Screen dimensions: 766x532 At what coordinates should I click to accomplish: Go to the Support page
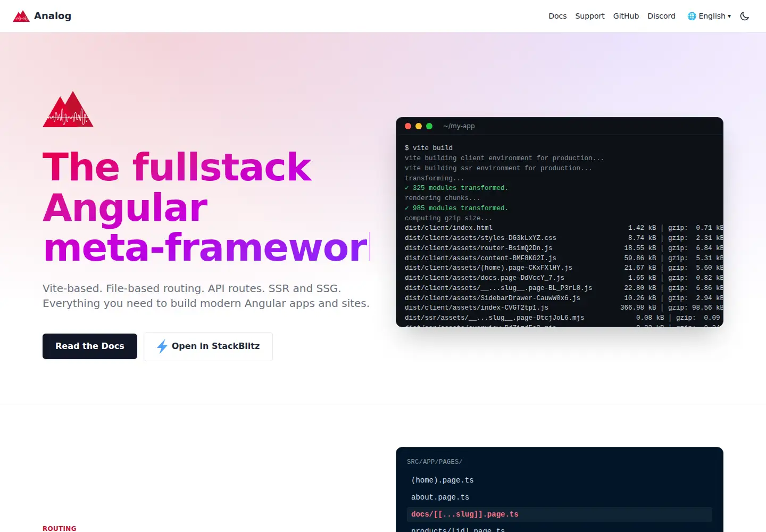pyautogui.click(x=590, y=16)
